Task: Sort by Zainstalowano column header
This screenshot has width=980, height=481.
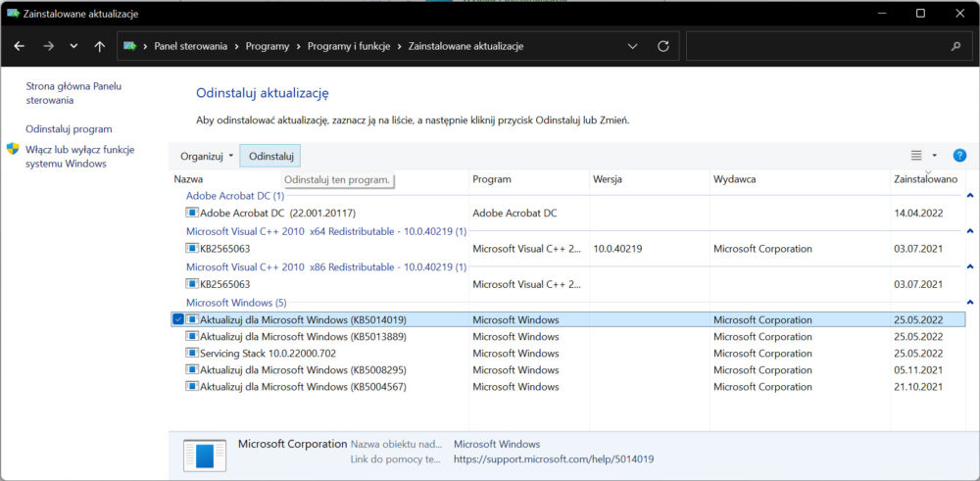Action: click(927, 179)
